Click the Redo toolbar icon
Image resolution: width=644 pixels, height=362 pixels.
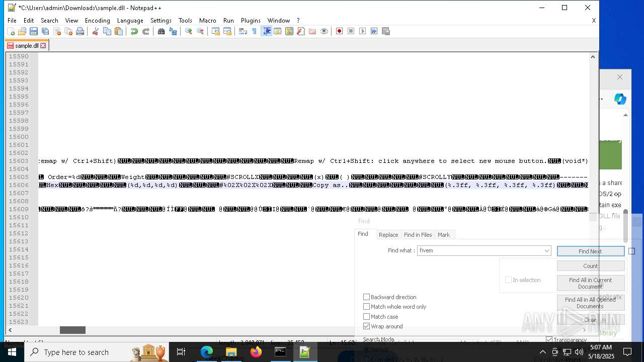click(145, 31)
